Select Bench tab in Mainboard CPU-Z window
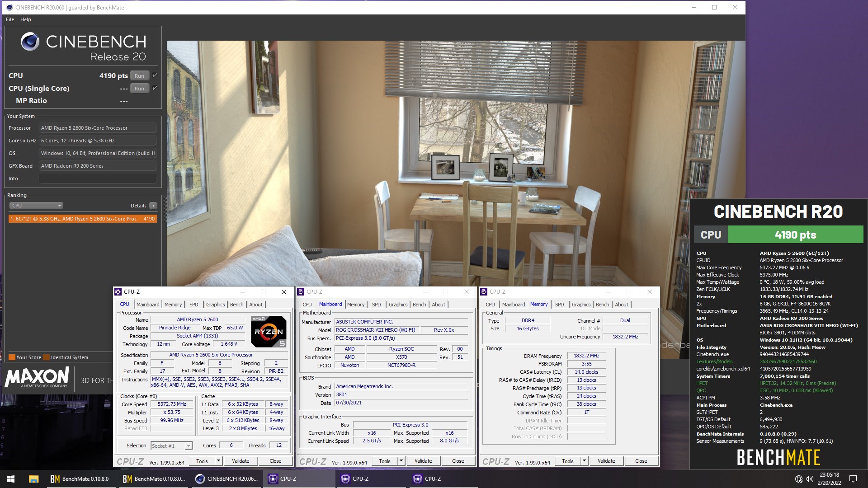The height and width of the screenshot is (488, 868). pos(420,305)
